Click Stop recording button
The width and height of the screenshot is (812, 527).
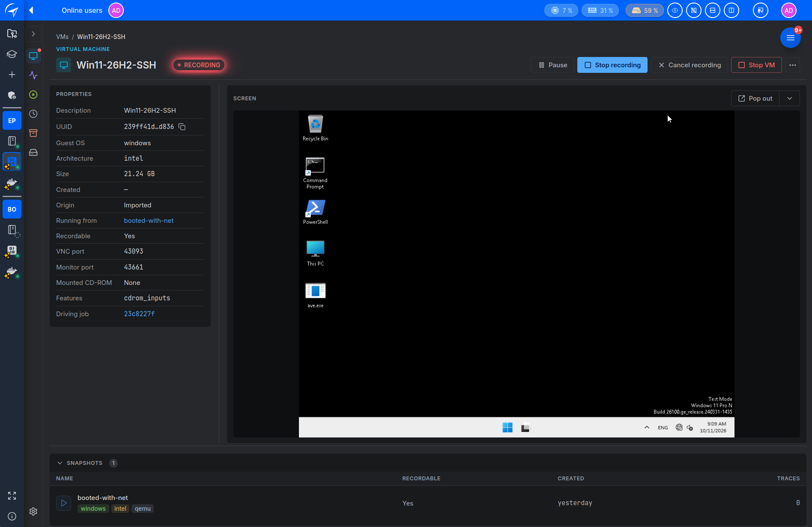click(x=612, y=65)
